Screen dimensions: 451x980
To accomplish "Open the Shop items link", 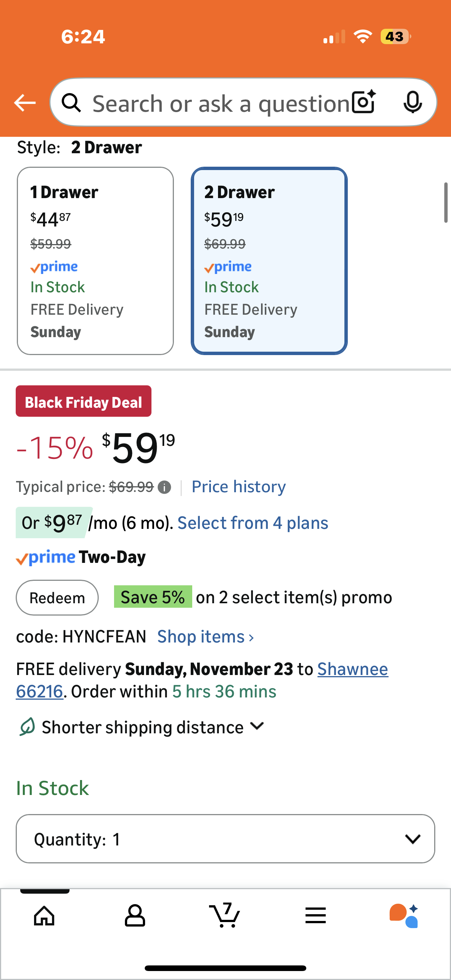I will point(206,637).
